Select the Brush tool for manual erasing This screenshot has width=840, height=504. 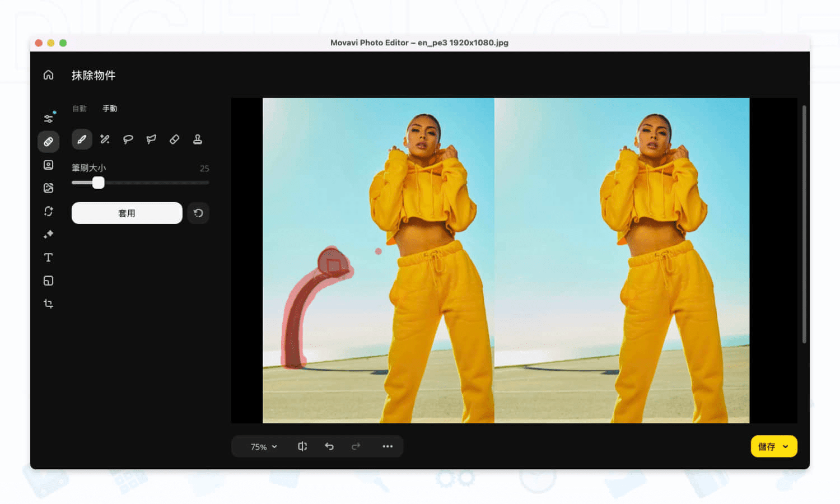click(82, 139)
